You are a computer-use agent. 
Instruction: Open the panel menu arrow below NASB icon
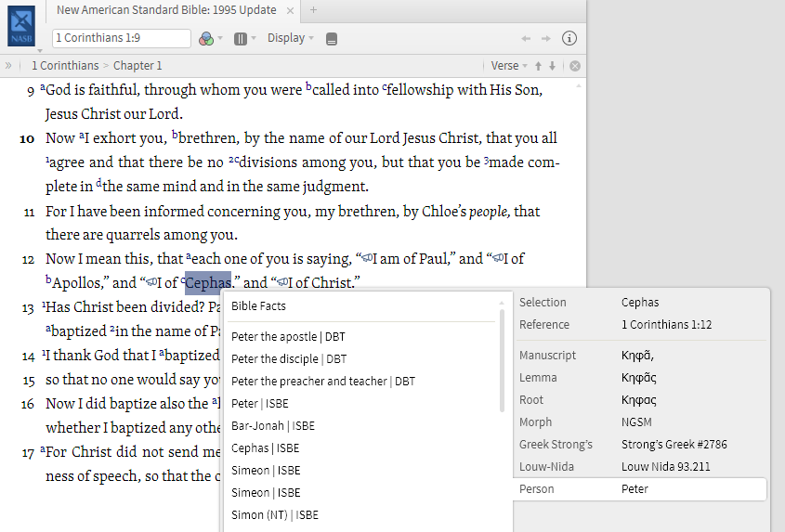(40, 50)
